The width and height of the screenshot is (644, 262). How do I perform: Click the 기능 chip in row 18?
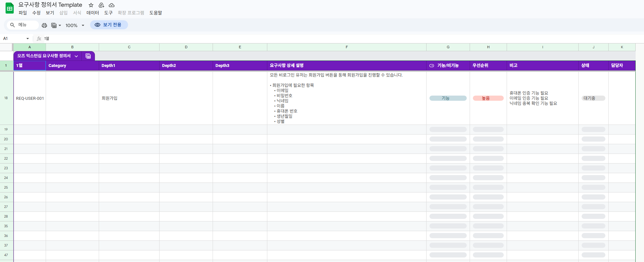448,98
